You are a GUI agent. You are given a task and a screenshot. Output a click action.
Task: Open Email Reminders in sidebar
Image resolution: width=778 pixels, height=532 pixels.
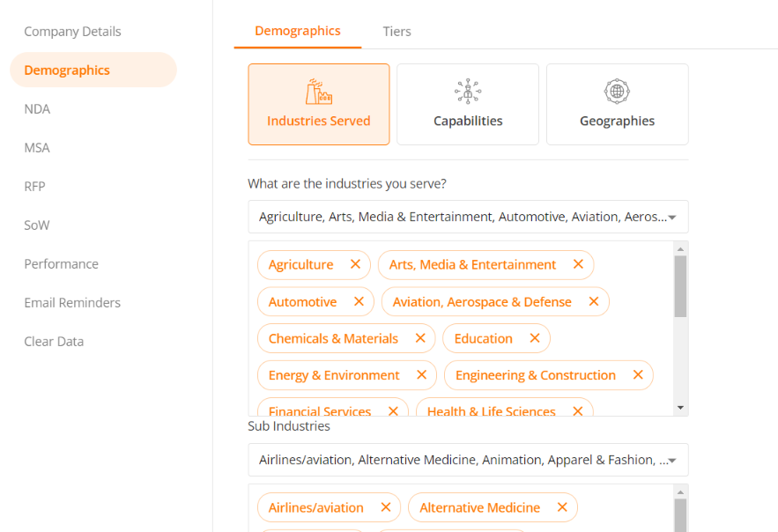(x=72, y=302)
